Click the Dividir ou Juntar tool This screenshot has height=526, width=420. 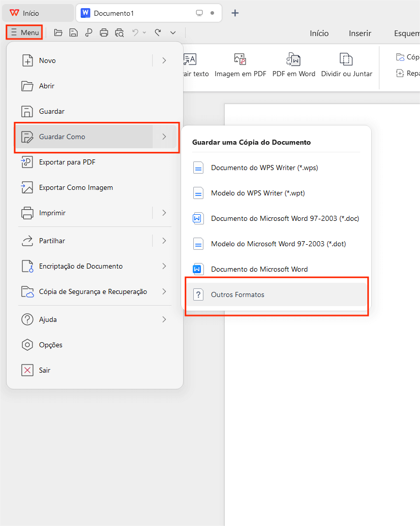tap(346, 65)
